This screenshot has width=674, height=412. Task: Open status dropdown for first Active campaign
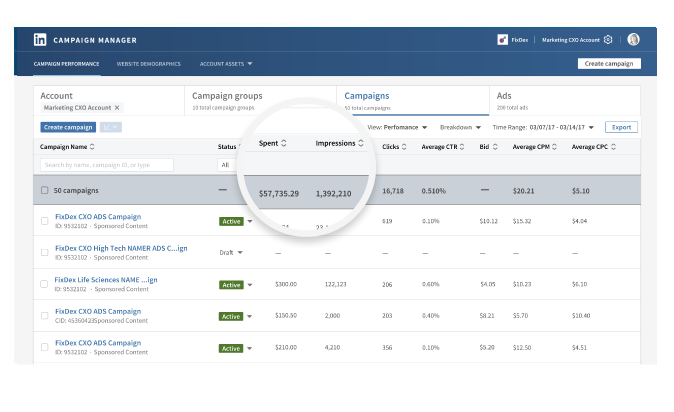pyautogui.click(x=250, y=221)
